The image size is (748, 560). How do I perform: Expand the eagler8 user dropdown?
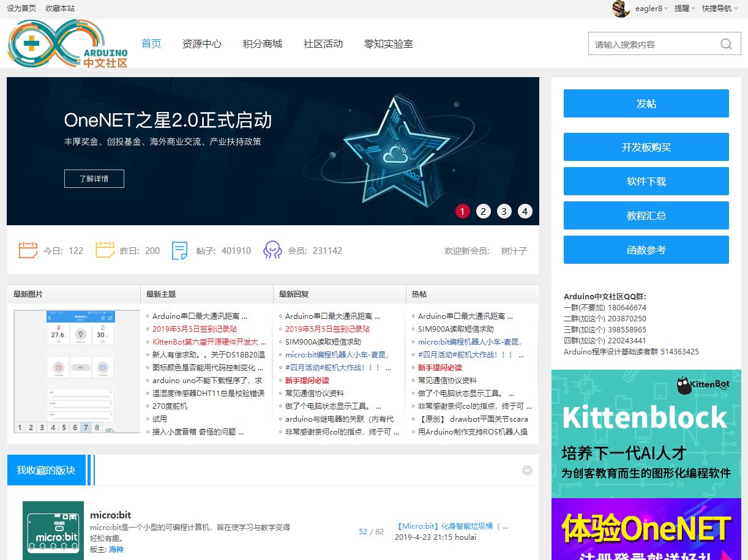pyautogui.click(x=652, y=9)
